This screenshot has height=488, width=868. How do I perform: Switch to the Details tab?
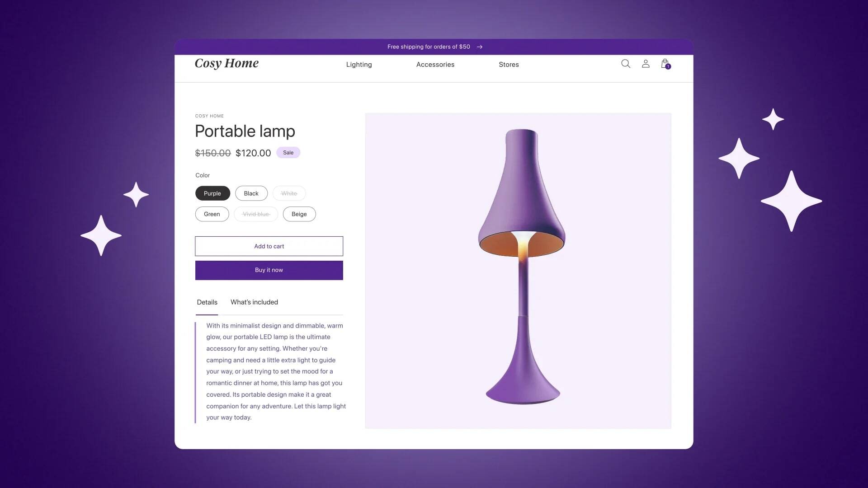coord(207,302)
